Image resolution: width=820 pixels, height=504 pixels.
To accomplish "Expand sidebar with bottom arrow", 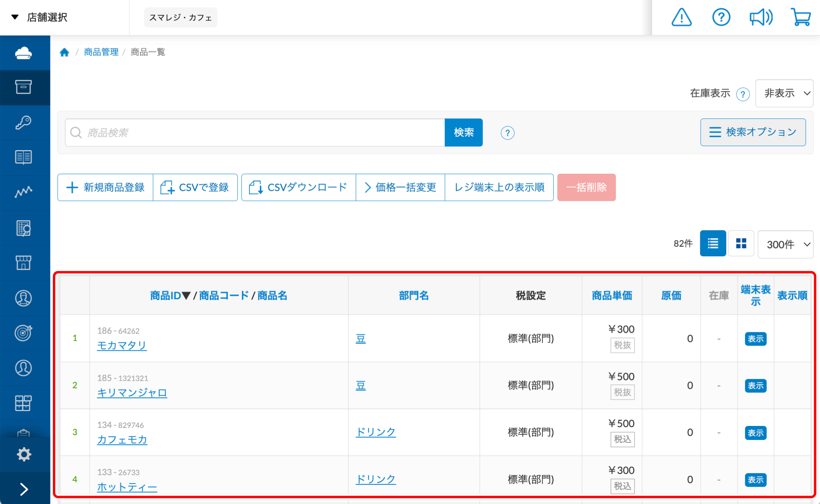I will (x=24, y=489).
